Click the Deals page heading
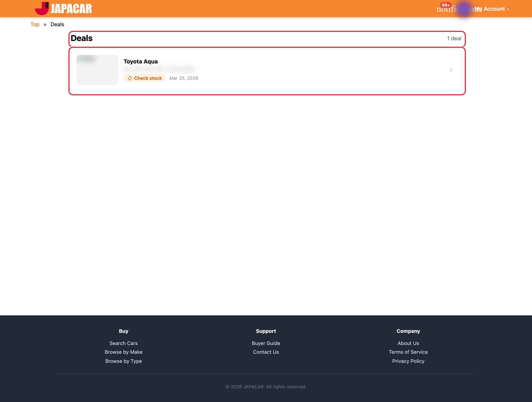This screenshot has width=532, height=402. (82, 38)
